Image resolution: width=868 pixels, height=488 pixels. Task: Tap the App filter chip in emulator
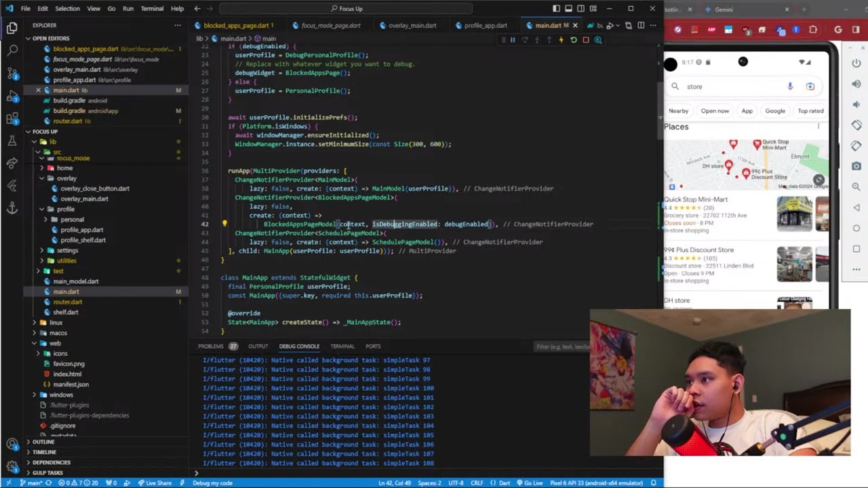pyautogui.click(x=747, y=110)
